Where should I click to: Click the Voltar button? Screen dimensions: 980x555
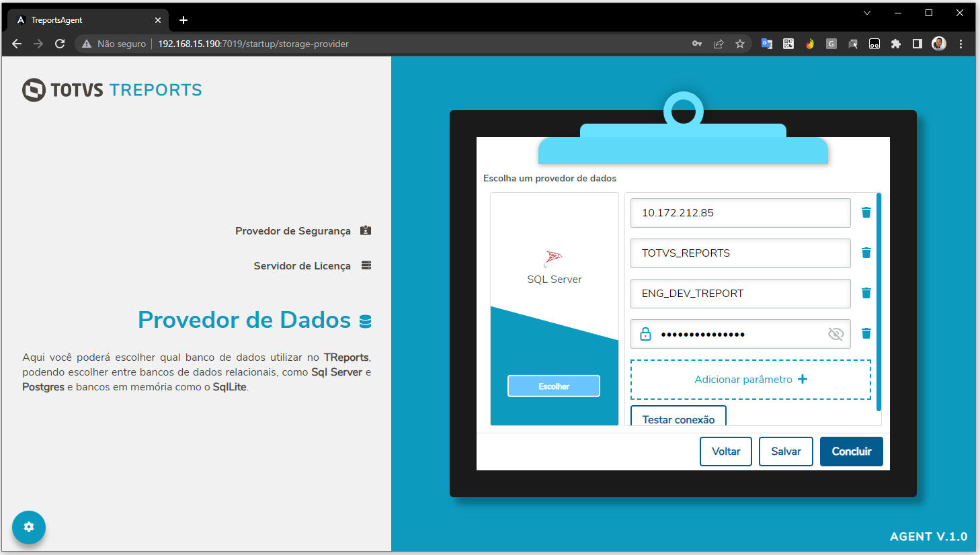[726, 452]
